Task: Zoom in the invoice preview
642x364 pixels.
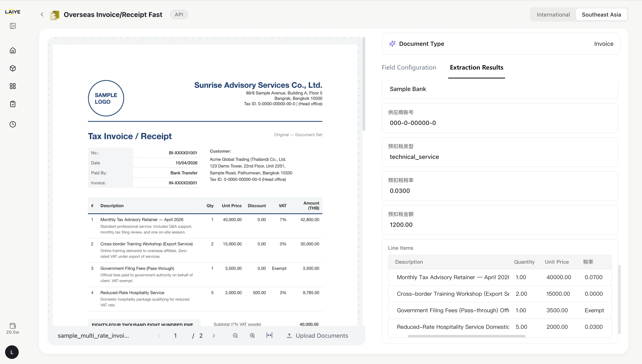Action: [252, 336]
